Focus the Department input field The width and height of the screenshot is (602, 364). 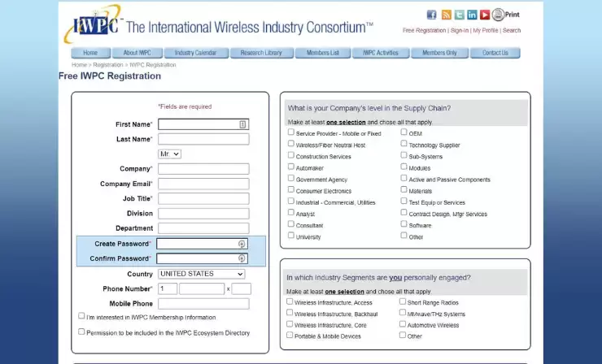[203, 228]
